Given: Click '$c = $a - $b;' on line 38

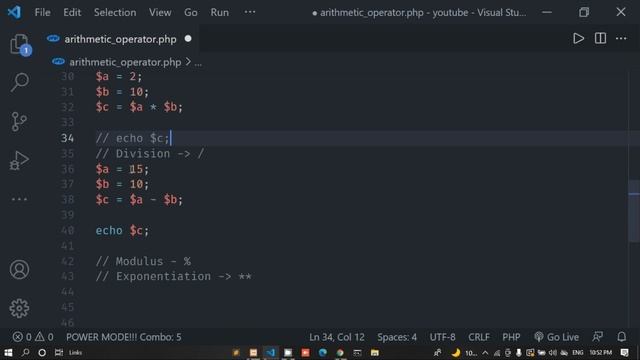Looking at the screenshot, I should tap(139, 200).
